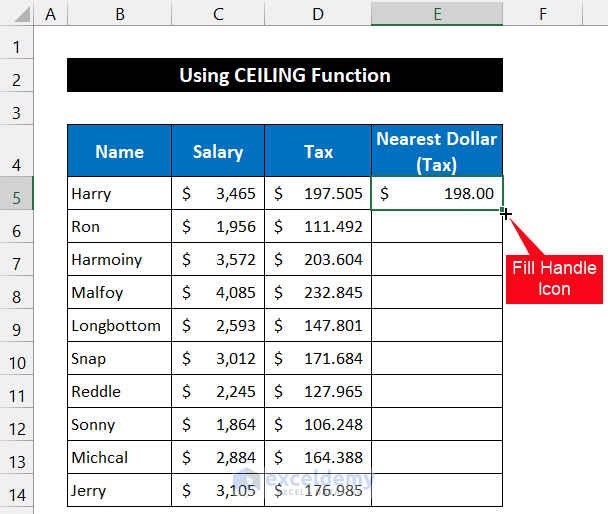The image size is (608, 514).
Task: Click the 'Tax' header cell
Action: click(x=318, y=151)
